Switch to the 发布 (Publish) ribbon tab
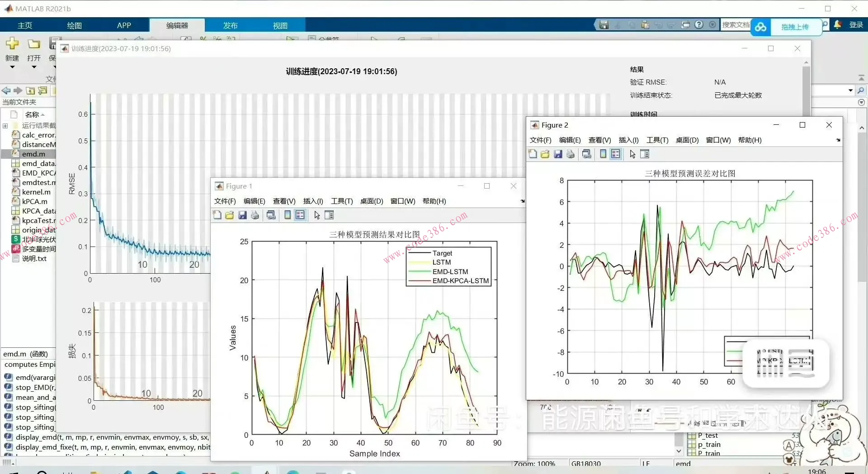868x474 pixels. pos(230,26)
